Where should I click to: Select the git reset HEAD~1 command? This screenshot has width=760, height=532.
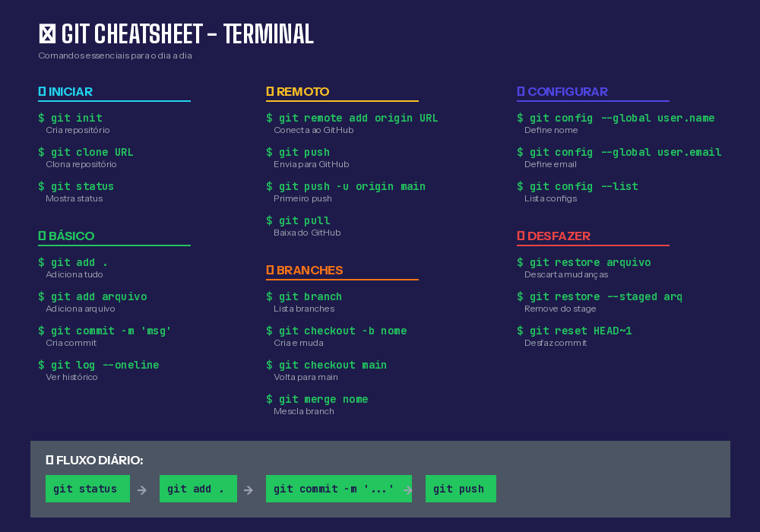pyautogui.click(x=575, y=331)
